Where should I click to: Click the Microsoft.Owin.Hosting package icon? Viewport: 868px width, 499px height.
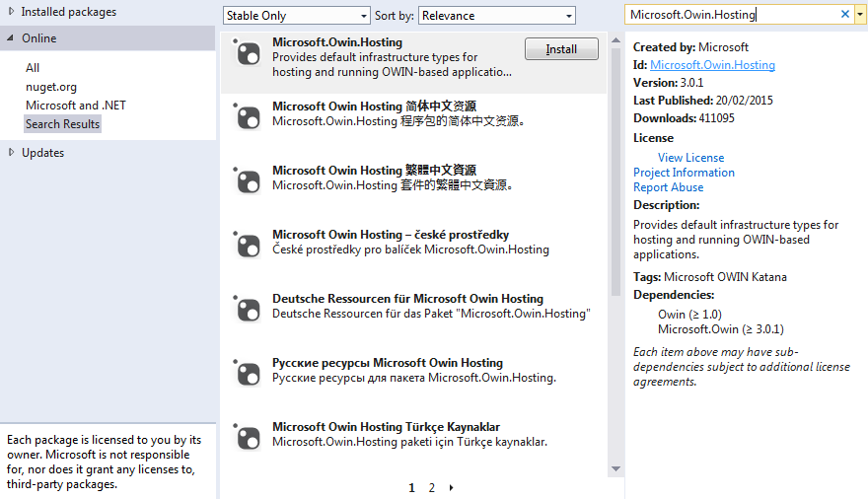pyautogui.click(x=247, y=53)
